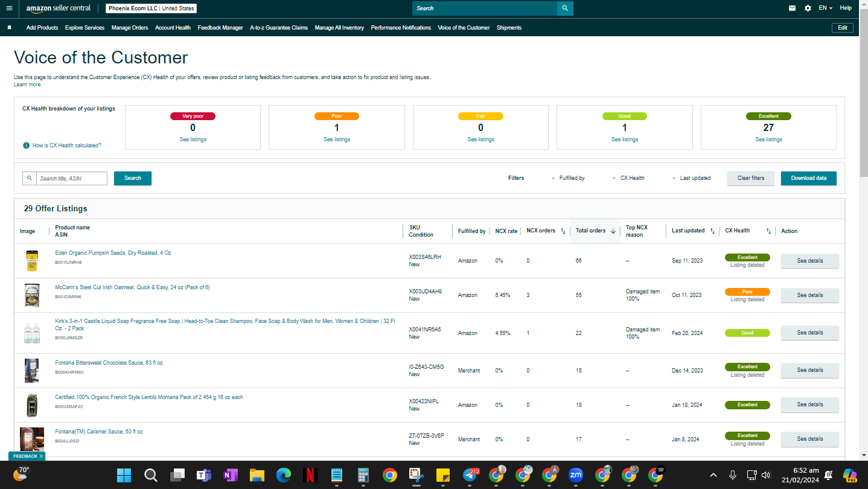This screenshot has width=868, height=489.
Task: Click the top Search text field
Action: [485, 8]
